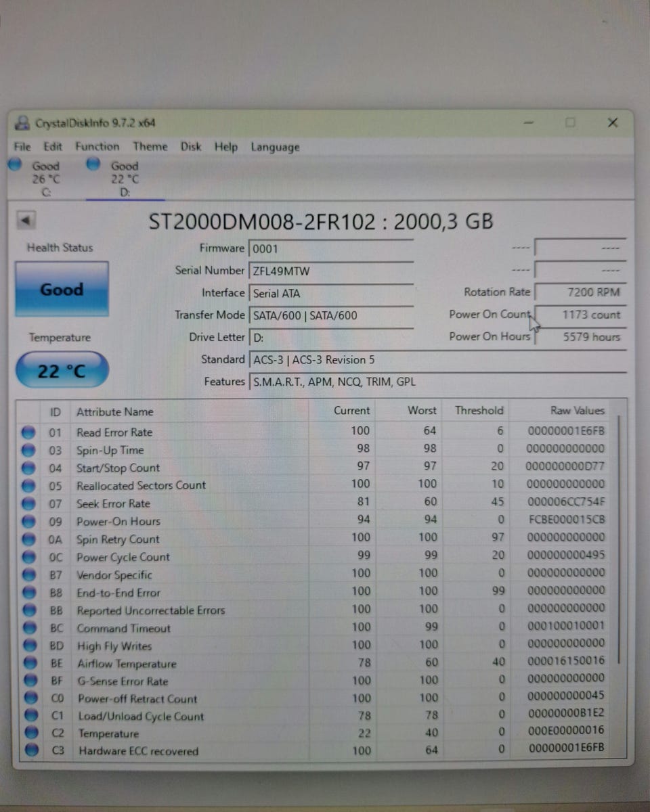Click the status icon for Seek Error Rate
Viewport: 650px width, 812px height.
pyautogui.click(x=28, y=503)
